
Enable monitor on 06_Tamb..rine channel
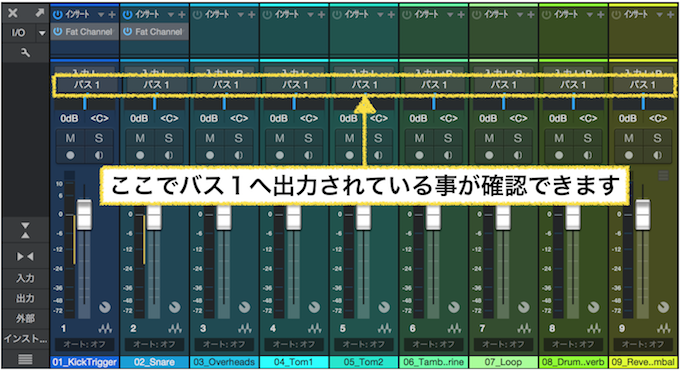coord(448,155)
